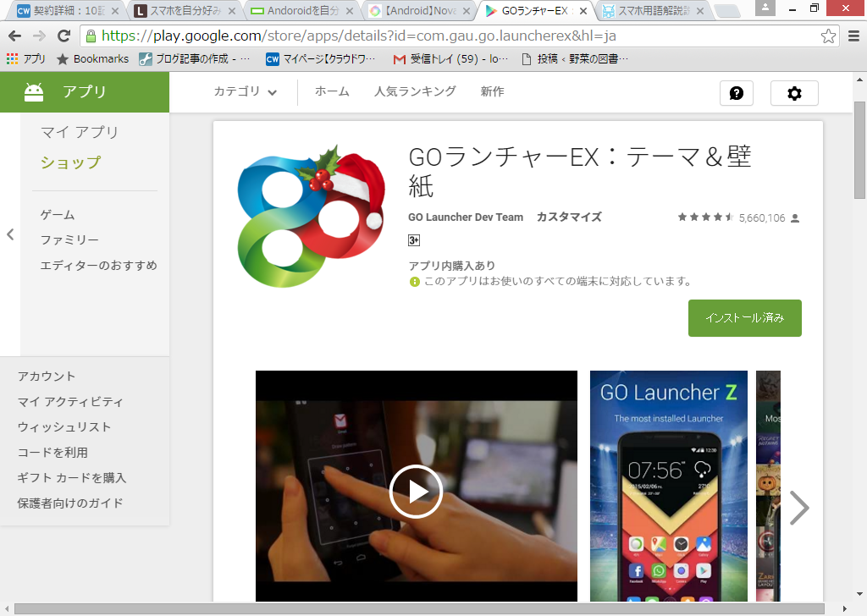The image size is (867, 616).
Task: Click the 5,660,106 ratings count
Action: [x=762, y=218]
